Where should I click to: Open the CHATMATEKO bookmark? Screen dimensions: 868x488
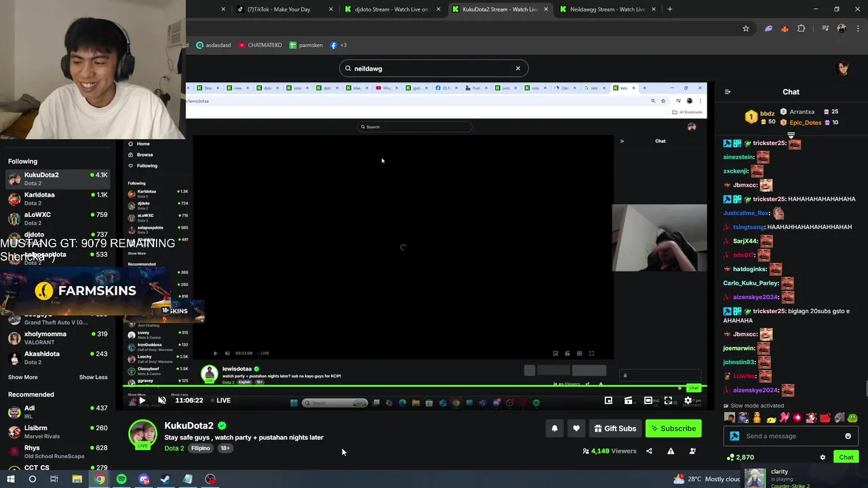point(260,45)
